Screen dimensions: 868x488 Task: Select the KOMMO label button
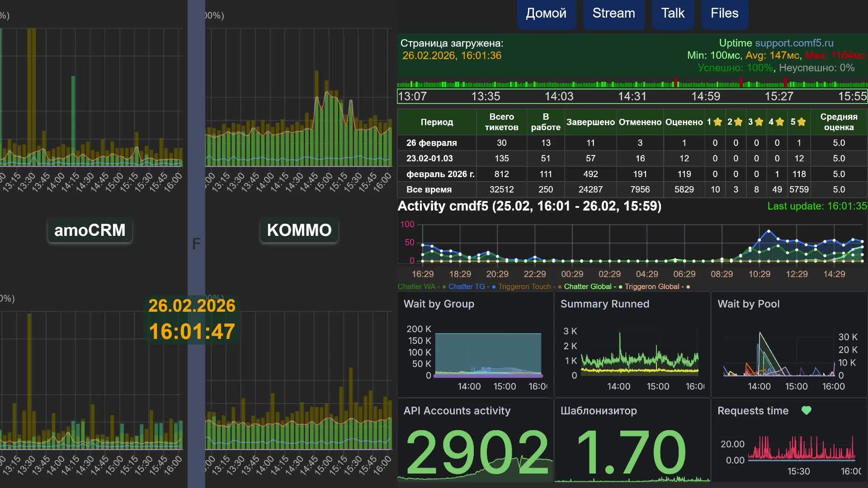click(299, 230)
